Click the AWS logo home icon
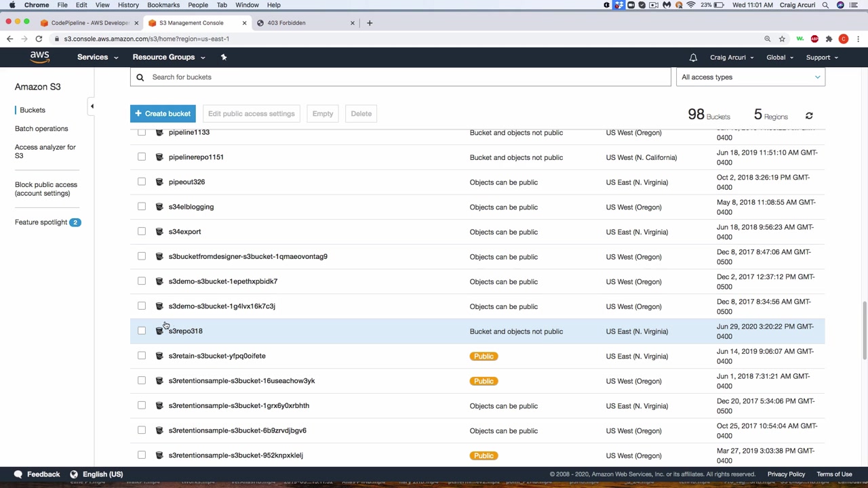Viewport: 868px width, 488px height. 39,58
